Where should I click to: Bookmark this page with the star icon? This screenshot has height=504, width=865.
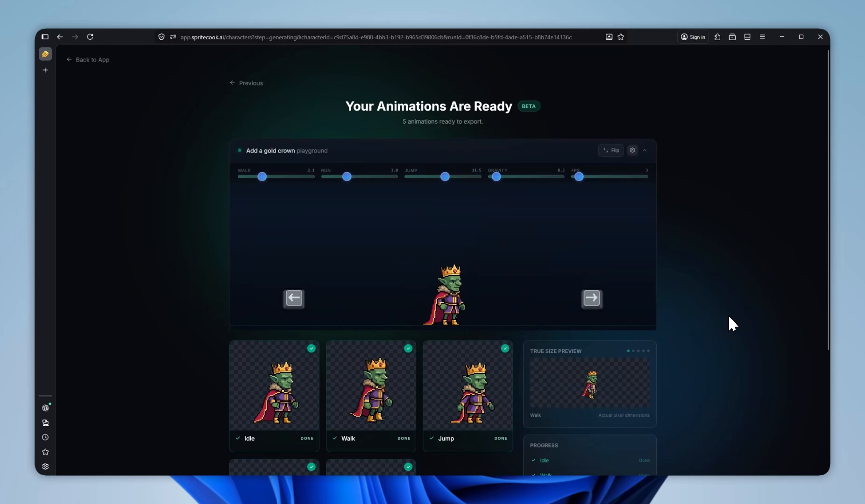point(621,37)
